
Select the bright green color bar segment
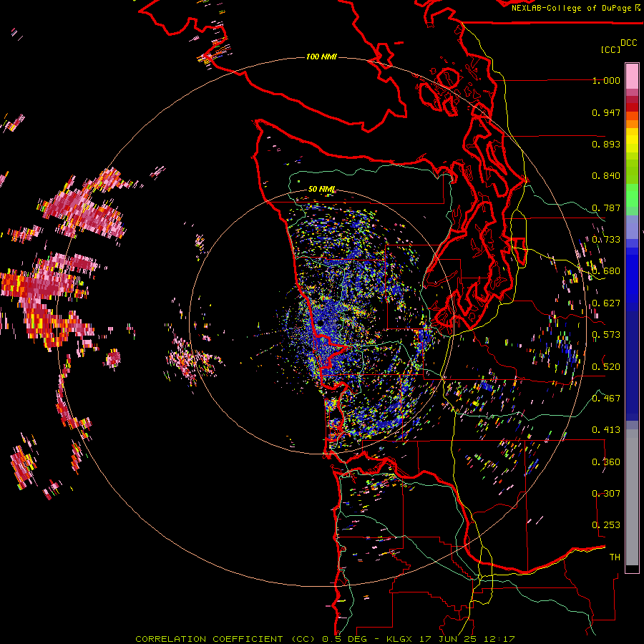[632, 195]
